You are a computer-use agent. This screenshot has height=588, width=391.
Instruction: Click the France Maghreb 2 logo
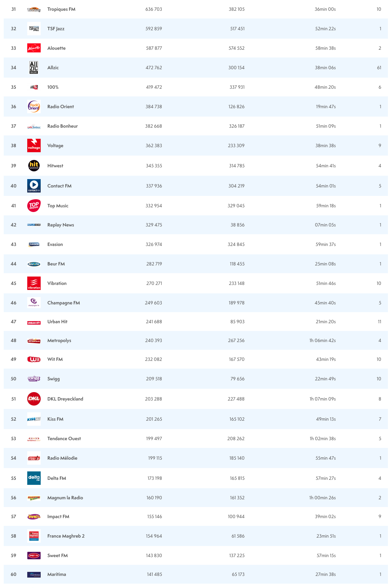[34, 536]
